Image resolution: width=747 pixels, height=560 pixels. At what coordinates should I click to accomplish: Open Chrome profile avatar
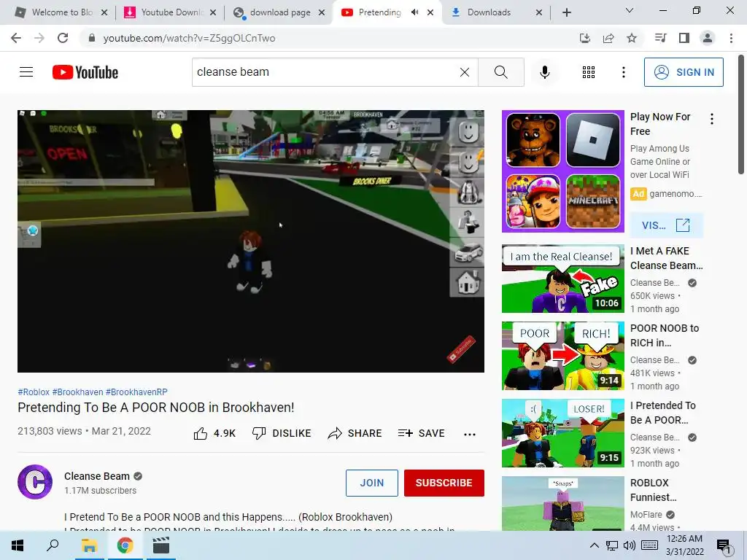708,38
